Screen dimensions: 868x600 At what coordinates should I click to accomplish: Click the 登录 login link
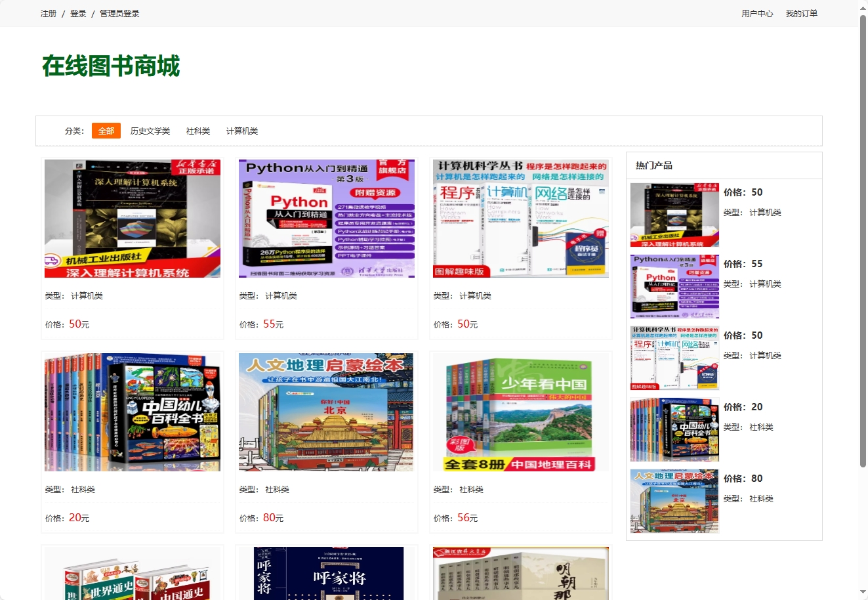click(x=77, y=13)
